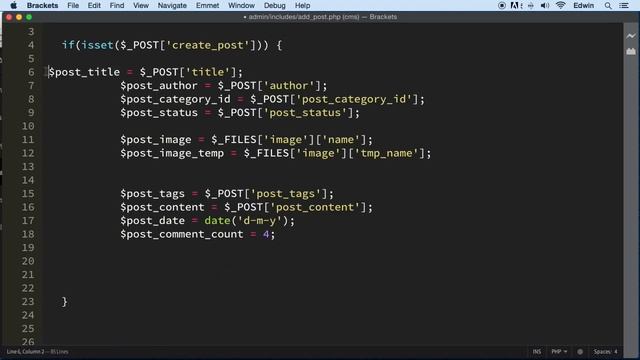
Task: Click the closing brace on line 23
Action: click(x=64, y=302)
